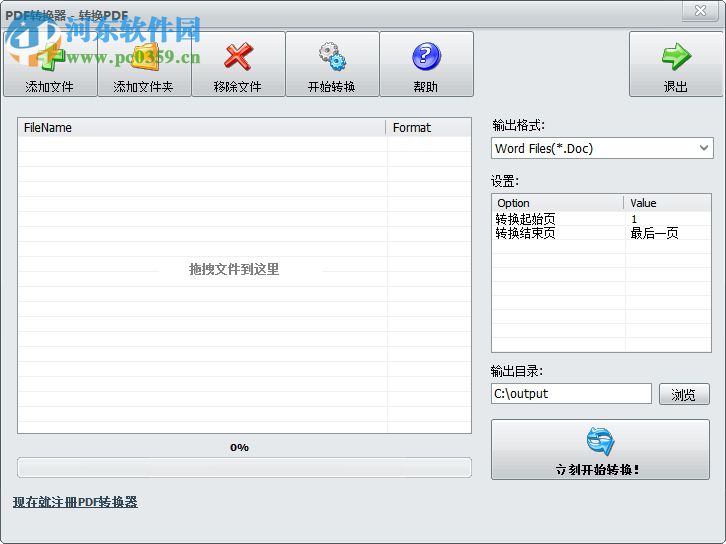The height and width of the screenshot is (544, 726).
Task: Click the FileName column header
Action: (x=202, y=127)
